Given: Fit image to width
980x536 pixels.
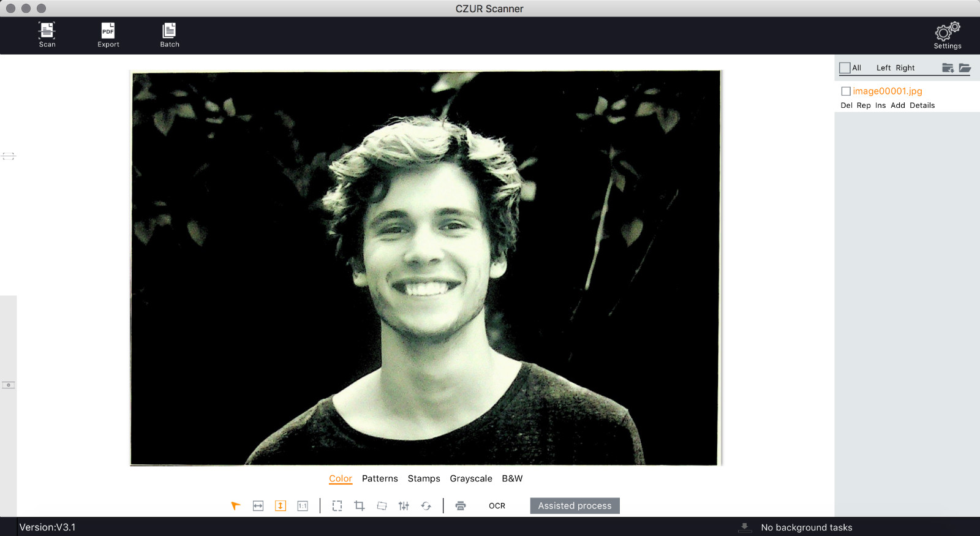Looking at the screenshot, I should click(258, 505).
